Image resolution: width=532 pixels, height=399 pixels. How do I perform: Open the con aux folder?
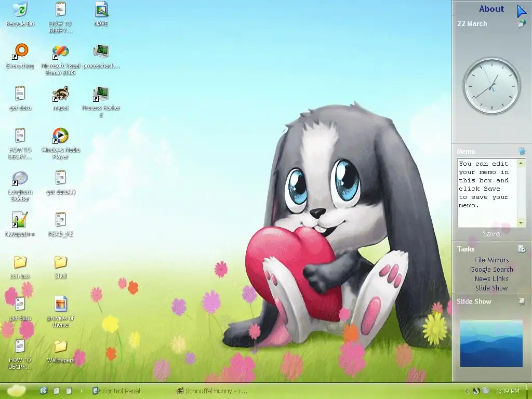(20, 267)
